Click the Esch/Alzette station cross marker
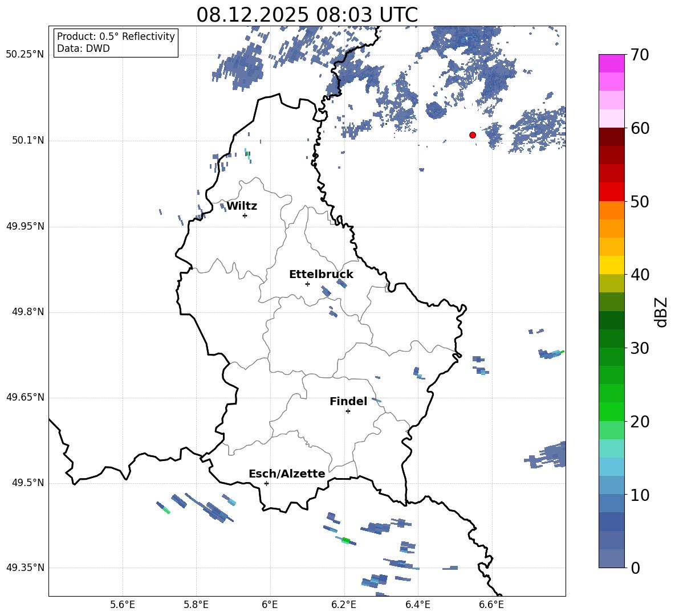 coord(266,483)
